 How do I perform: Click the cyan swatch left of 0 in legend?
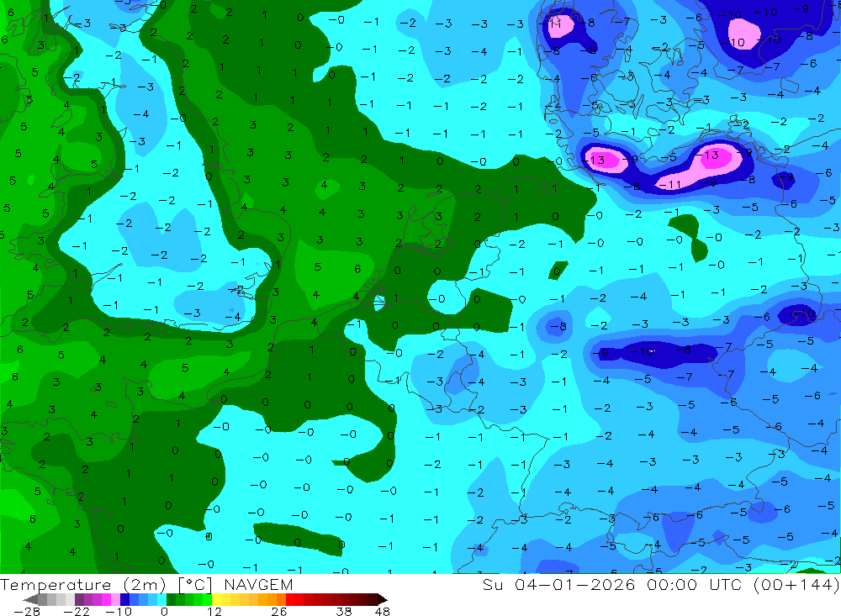click(x=161, y=599)
